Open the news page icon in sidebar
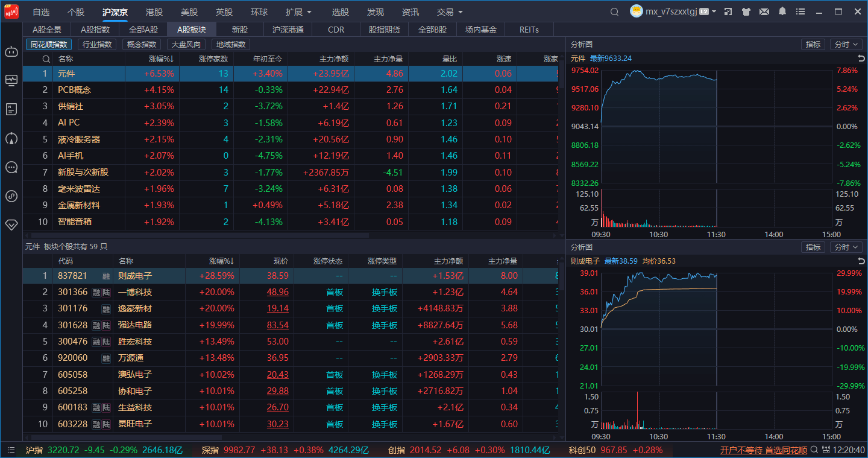The image size is (868, 458). pyautogui.click(x=11, y=109)
